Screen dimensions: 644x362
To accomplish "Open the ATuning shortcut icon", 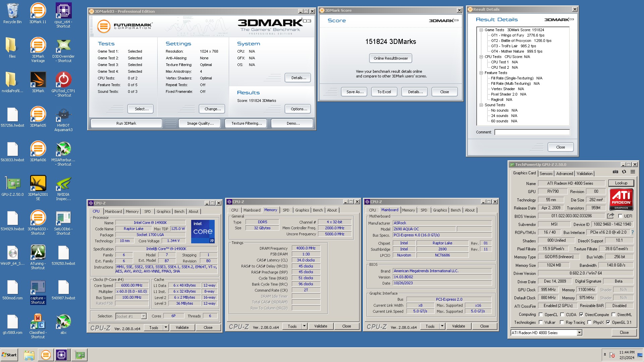I will (38, 257).
